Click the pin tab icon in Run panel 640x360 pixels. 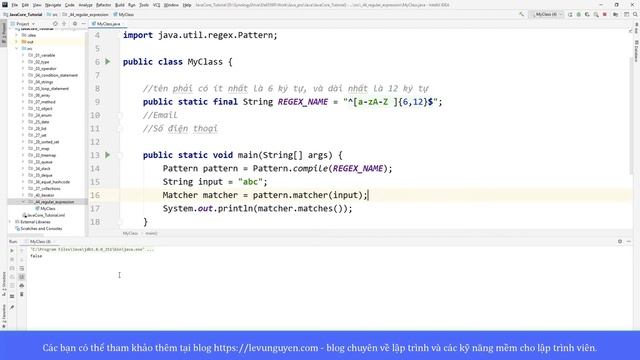[x=12, y=307]
